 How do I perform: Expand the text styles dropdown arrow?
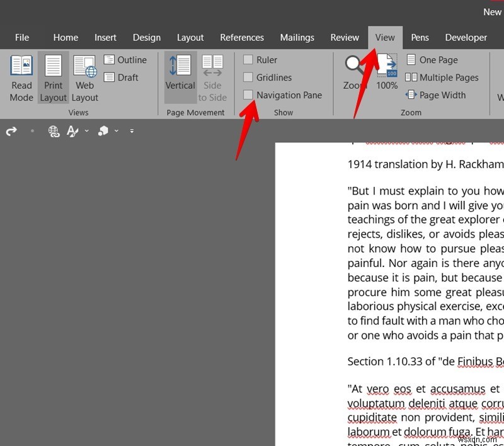click(x=87, y=131)
